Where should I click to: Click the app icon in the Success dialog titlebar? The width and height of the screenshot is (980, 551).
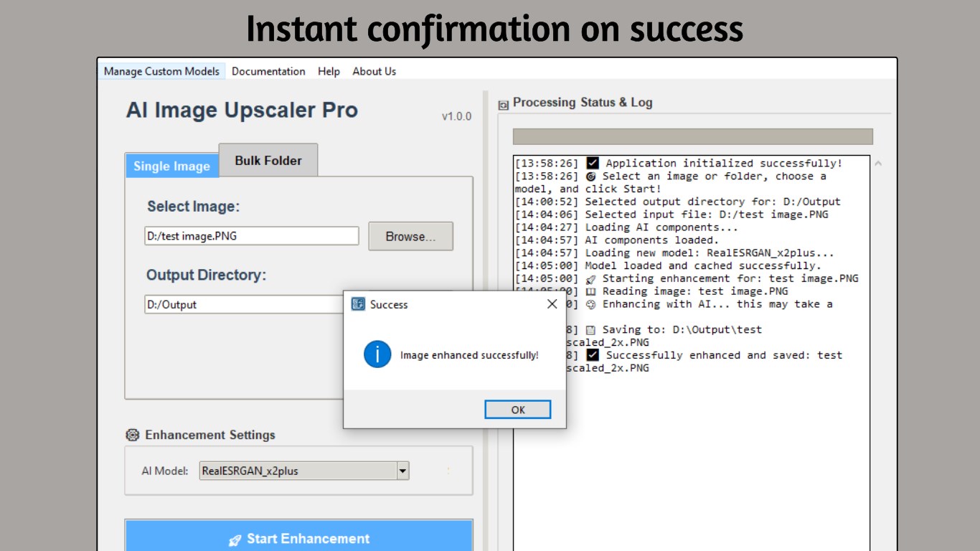[357, 304]
